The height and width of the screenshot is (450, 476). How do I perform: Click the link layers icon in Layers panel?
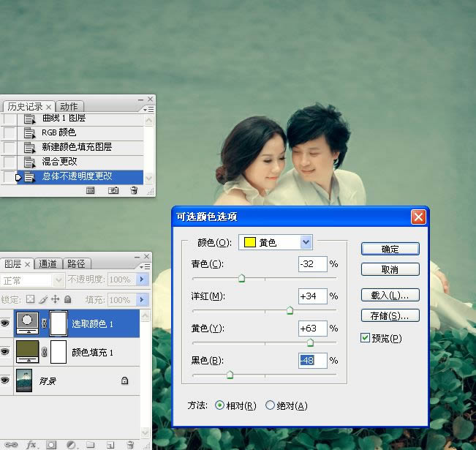pyautogui.click(x=12, y=444)
